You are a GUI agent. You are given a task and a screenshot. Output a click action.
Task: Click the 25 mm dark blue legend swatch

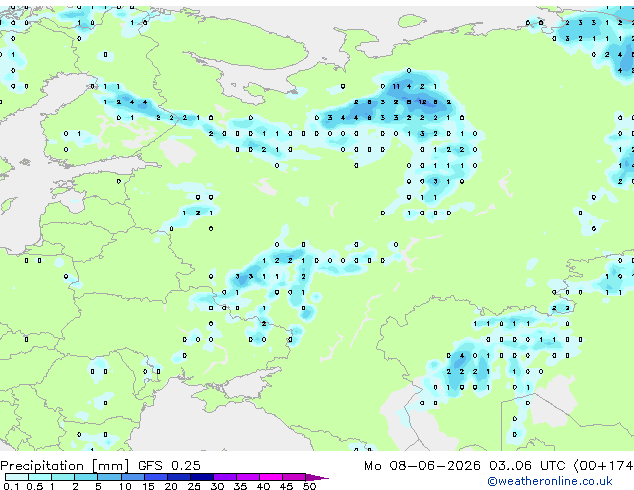(x=201, y=477)
